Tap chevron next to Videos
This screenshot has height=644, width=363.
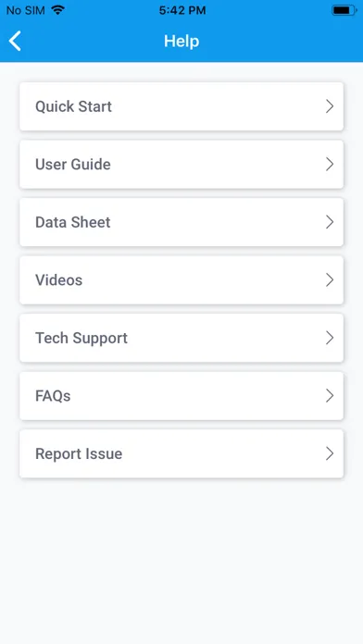330,280
